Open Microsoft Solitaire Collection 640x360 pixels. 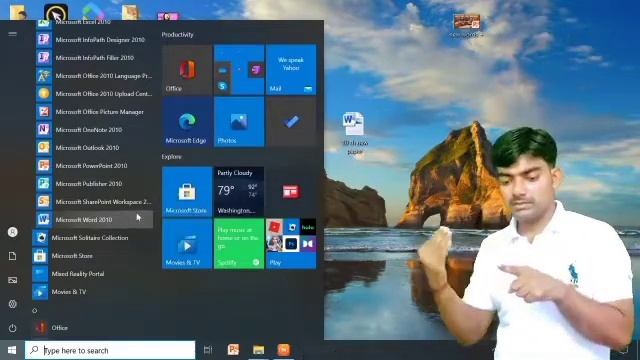pyautogui.click(x=93, y=238)
